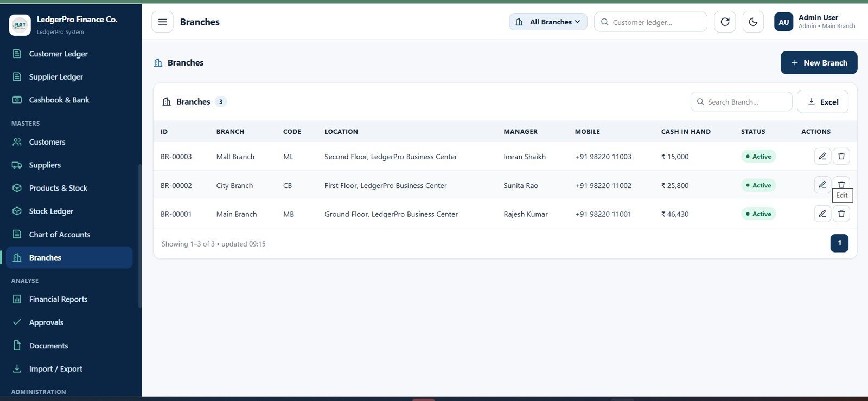Click the City Branch name cell
The image size is (868, 401).
click(234, 185)
